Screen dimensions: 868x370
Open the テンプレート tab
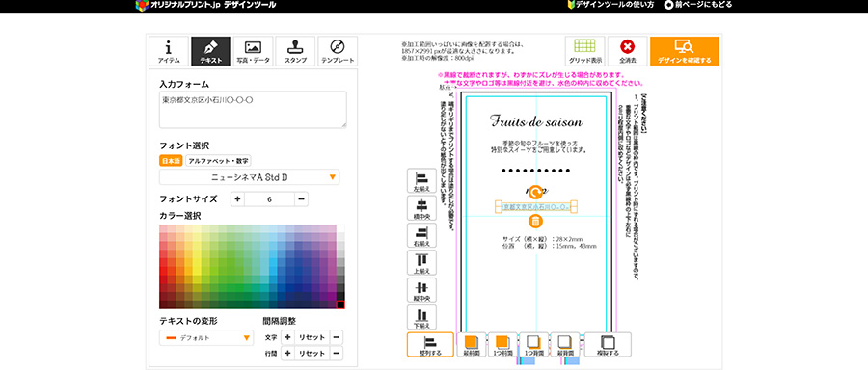[x=338, y=51]
